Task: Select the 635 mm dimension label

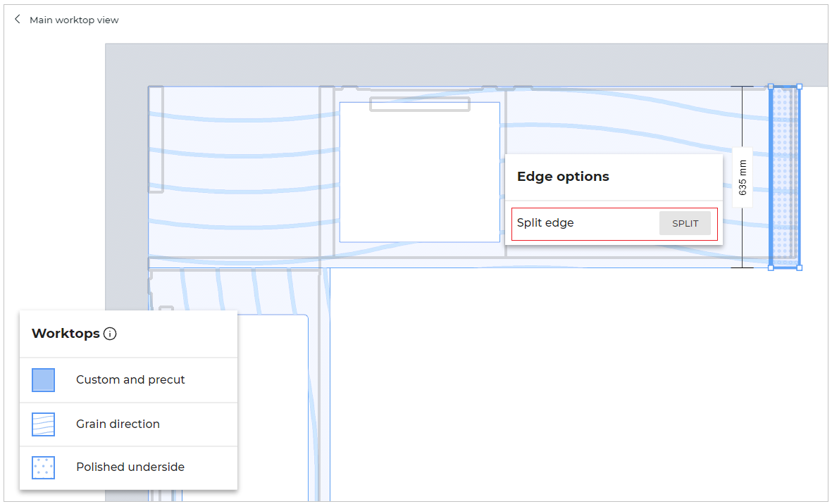Action: tap(743, 177)
